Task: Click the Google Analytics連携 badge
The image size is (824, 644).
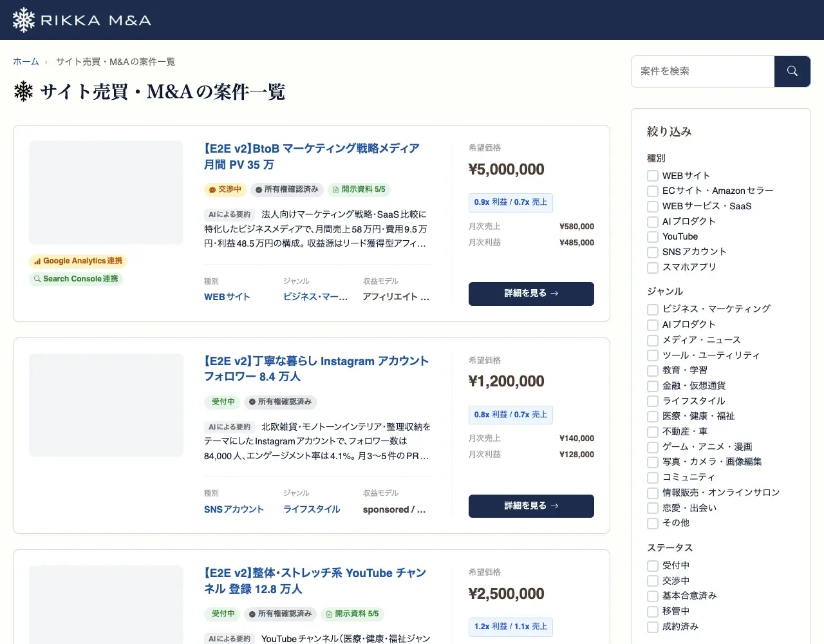Action: click(79, 261)
